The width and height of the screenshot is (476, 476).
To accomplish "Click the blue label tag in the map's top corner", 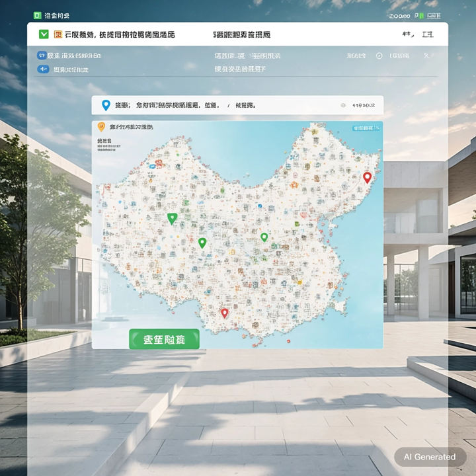I will (x=366, y=128).
